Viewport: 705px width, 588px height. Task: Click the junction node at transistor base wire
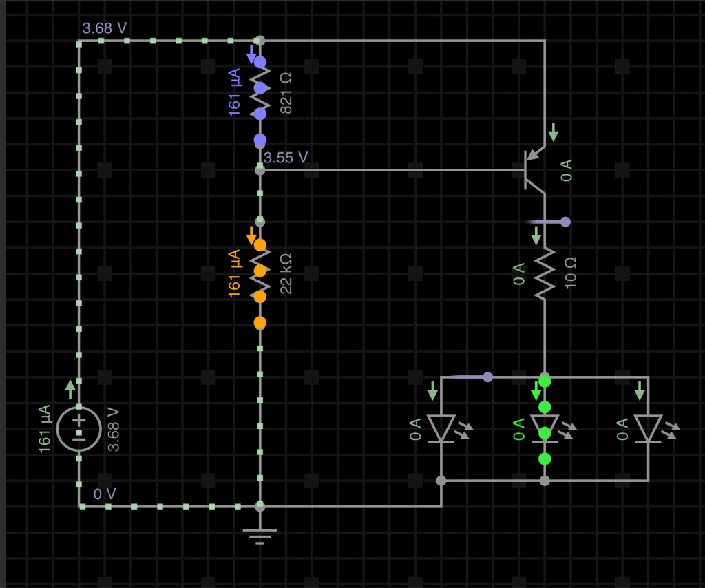[260, 169]
